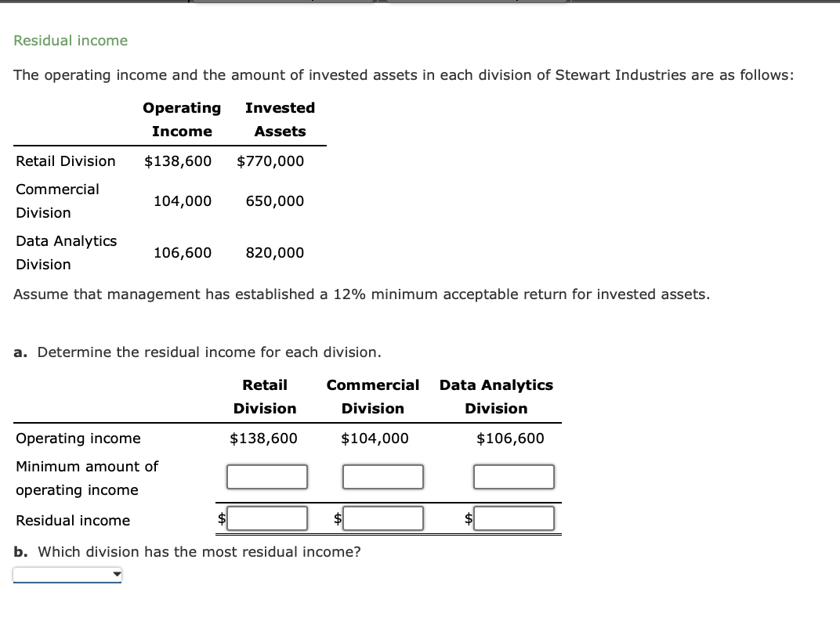Select the Data Analytics minimum operating income field
This screenshot has height=628, width=840.
513,476
